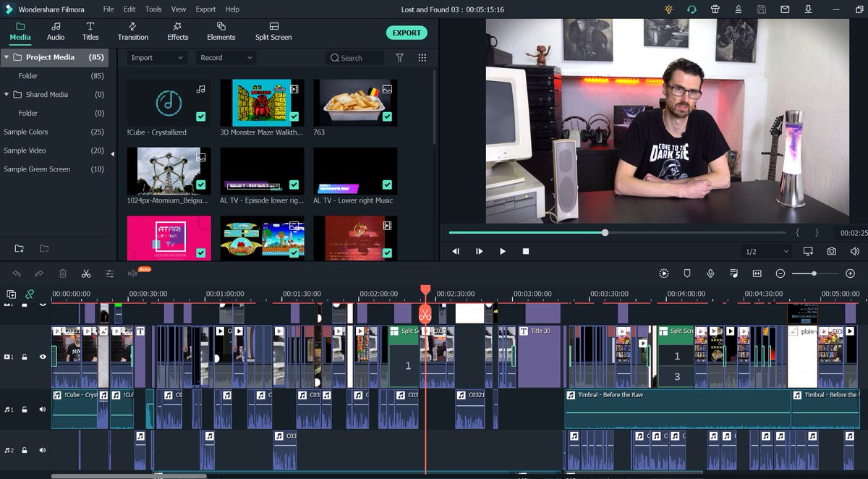Open the Import dropdown
868x479 pixels.
[157, 58]
